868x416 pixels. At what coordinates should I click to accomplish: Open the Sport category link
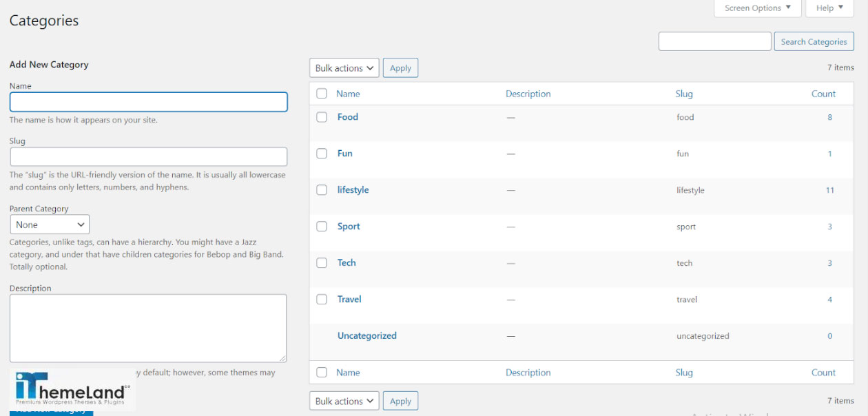pyautogui.click(x=349, y=227)
